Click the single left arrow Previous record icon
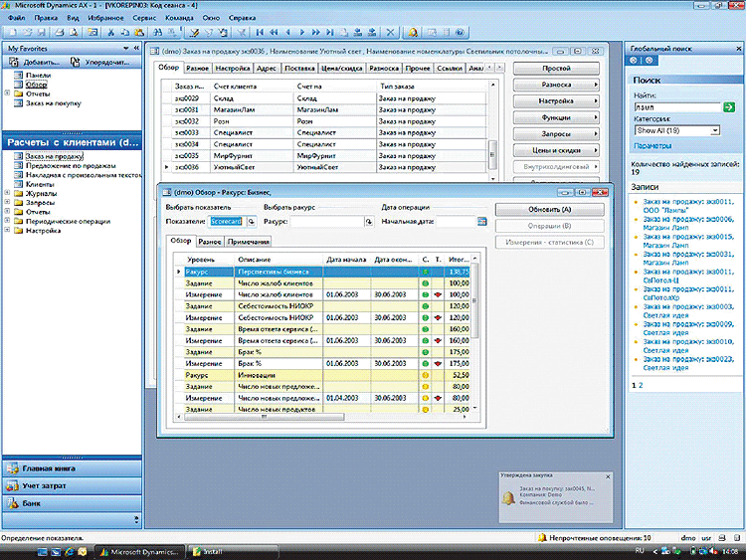Screen dimensions: 746x560 (288, 33)
